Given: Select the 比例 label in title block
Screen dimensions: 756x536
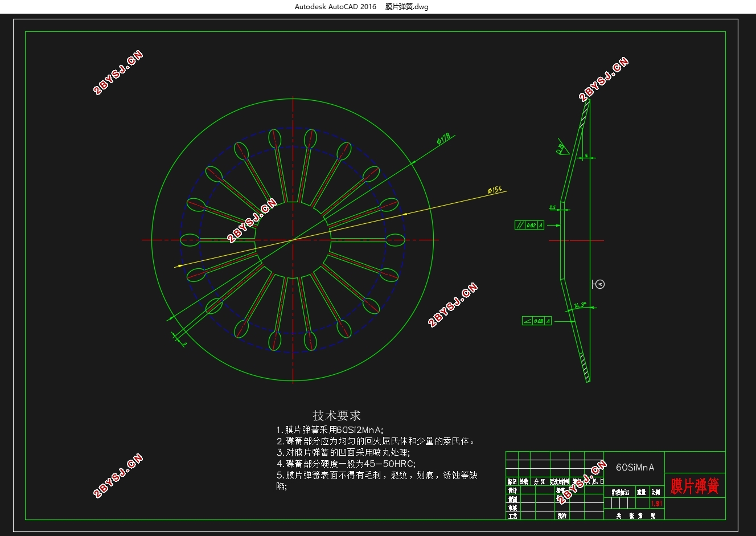Looking at the screenshot, I should (656, 492).
